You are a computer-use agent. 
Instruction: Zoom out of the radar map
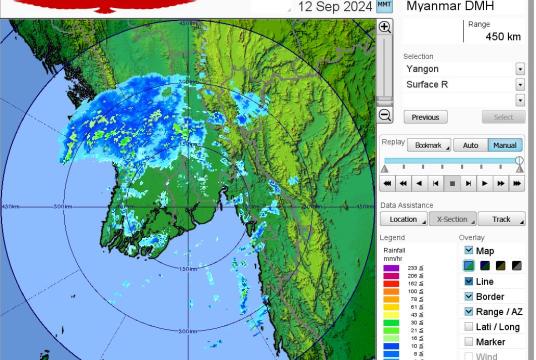(x=385, y=115)
